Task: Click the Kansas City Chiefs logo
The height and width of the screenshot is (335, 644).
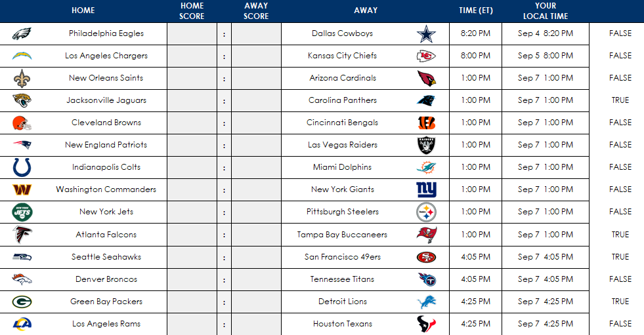Action: [x=426, y=56]
